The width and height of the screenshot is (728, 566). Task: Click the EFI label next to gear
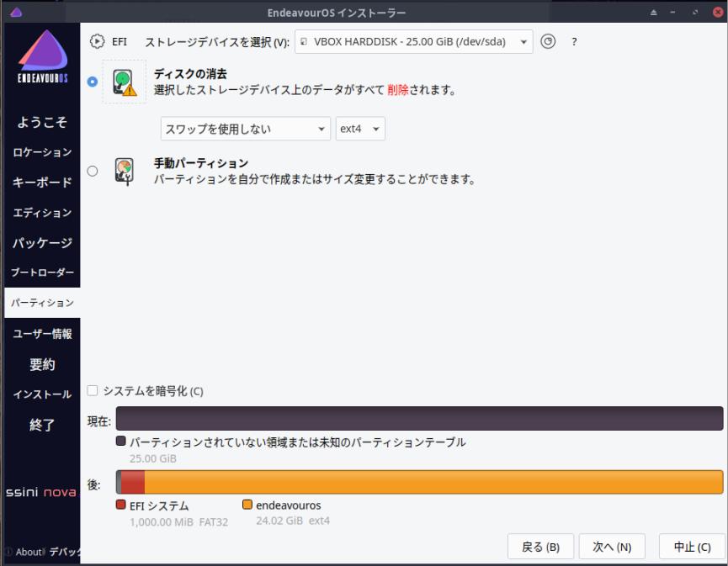click(120, 42)
